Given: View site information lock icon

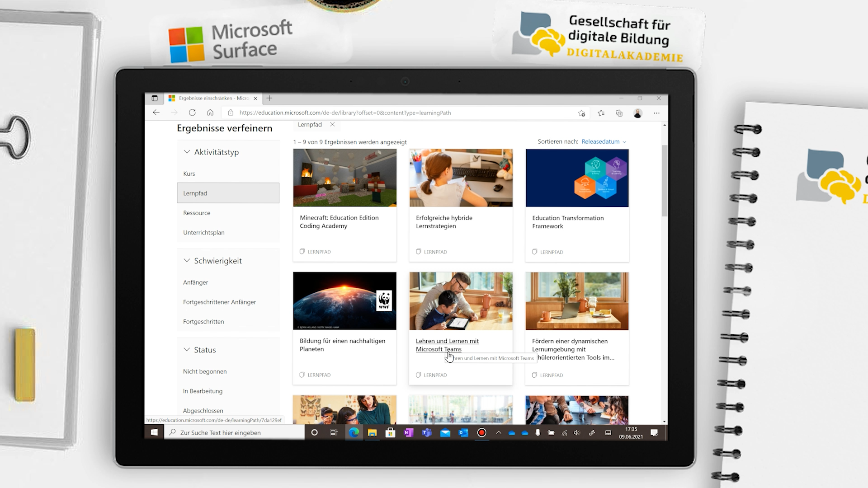Looking at the screenshot, I should (x=231, y=113).
